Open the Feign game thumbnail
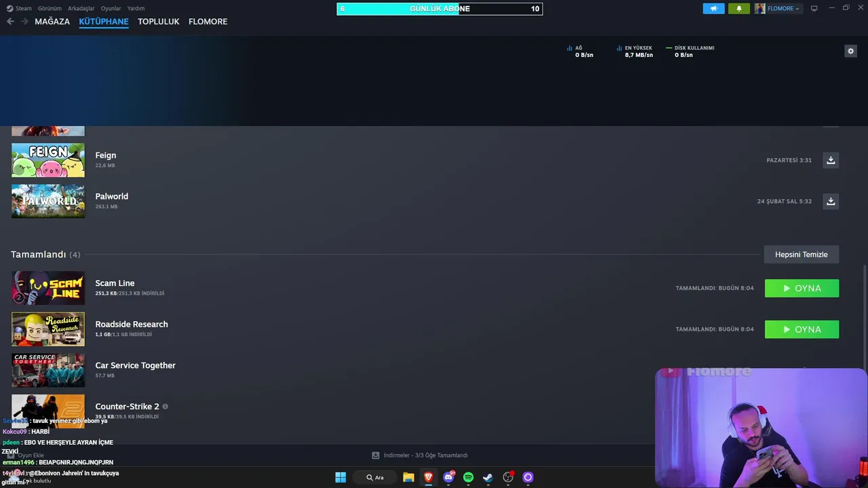This screenshot has height=488, width=868. [x=48, y=160]
